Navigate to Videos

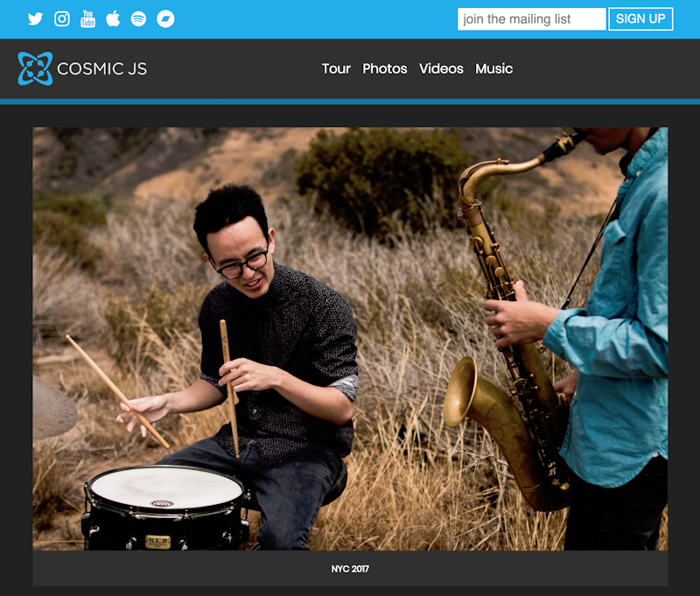[441, 69]
